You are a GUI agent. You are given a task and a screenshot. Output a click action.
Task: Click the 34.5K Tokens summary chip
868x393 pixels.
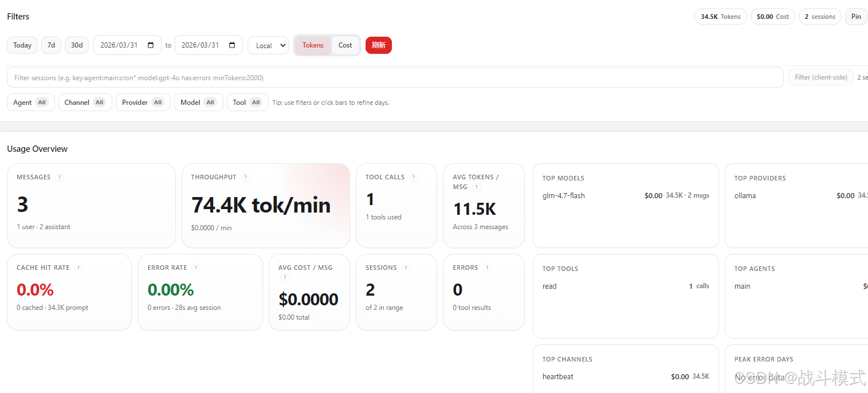[721, 17]
